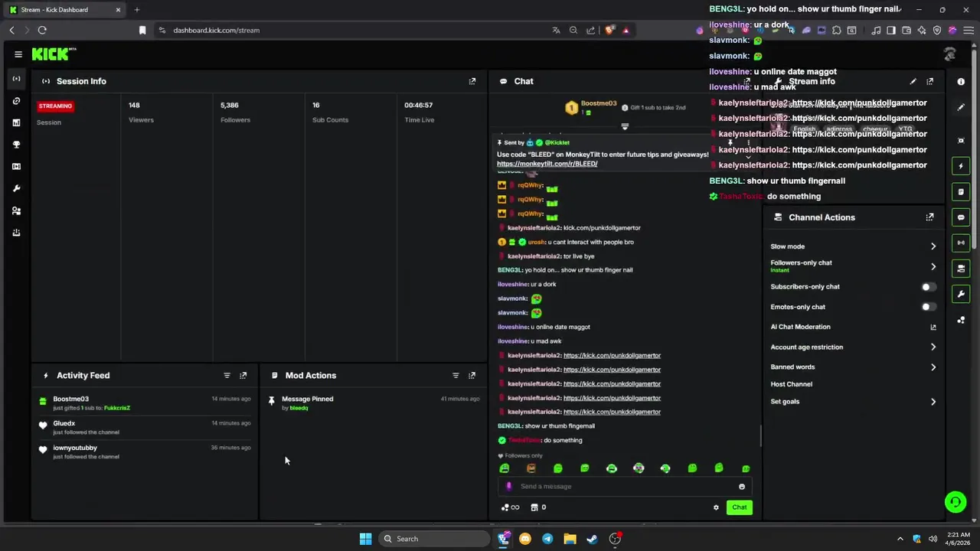Image resolution: width=980 pixels, height=551 pixels.
Task: Click the info icon in right sidebar
Action: pyautogui.click(x=961, y=81)
